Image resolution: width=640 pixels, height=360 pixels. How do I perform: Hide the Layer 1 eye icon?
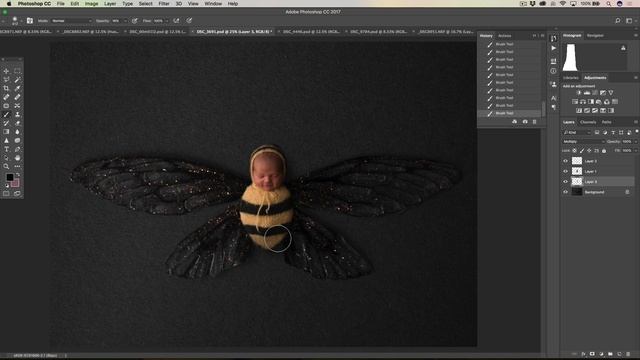click(566, 171)
